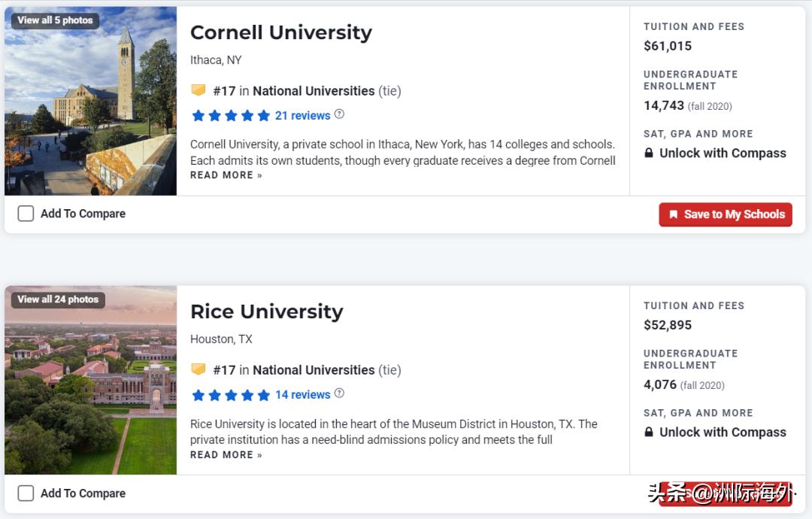Click the info icon next to 21 reviews
Image resolution: width=812 pixels, height=519 pixels.
(339, 114)
